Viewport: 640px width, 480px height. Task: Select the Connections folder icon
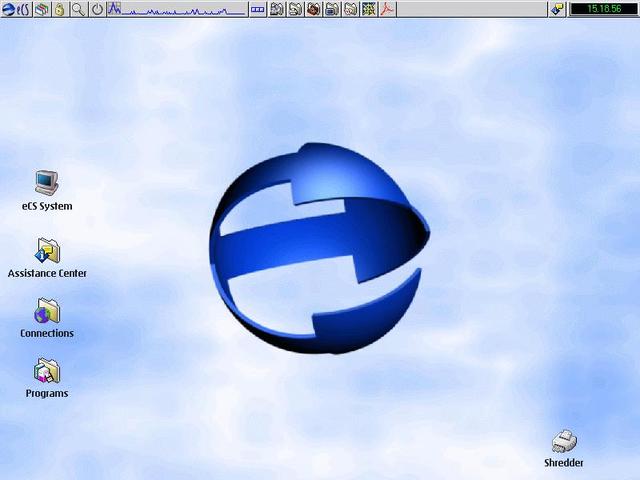[47, 310]
